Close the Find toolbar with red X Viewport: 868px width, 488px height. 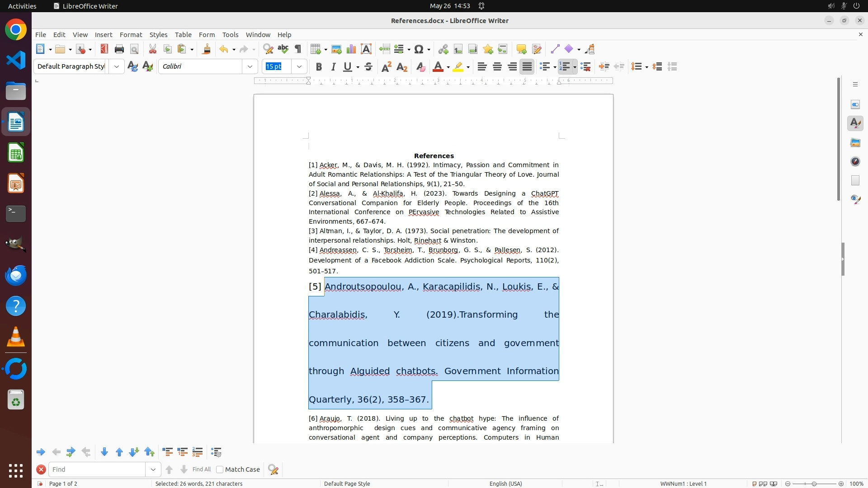pos(41,469)
